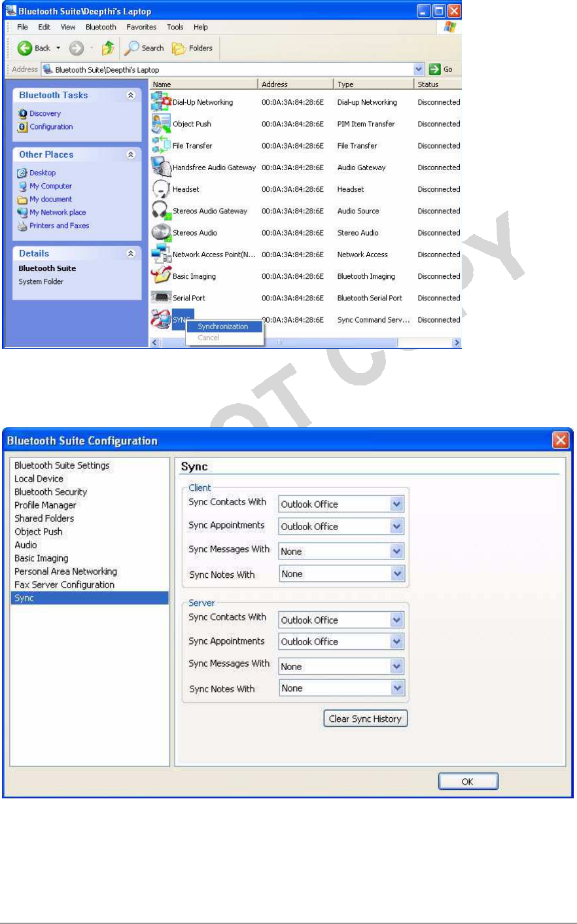Open the Address bar dropdown arrow

pos(419,69)
